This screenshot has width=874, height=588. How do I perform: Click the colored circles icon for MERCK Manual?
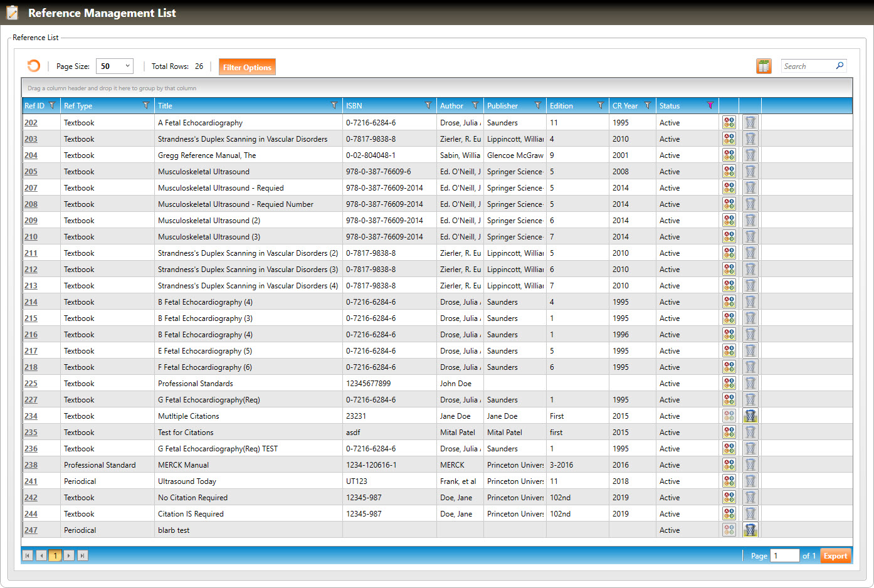pos(729,465)
